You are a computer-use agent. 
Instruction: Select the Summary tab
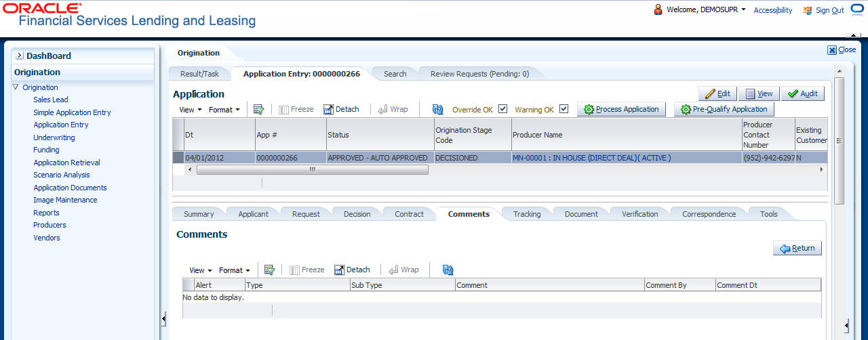[x=199, y=214]
